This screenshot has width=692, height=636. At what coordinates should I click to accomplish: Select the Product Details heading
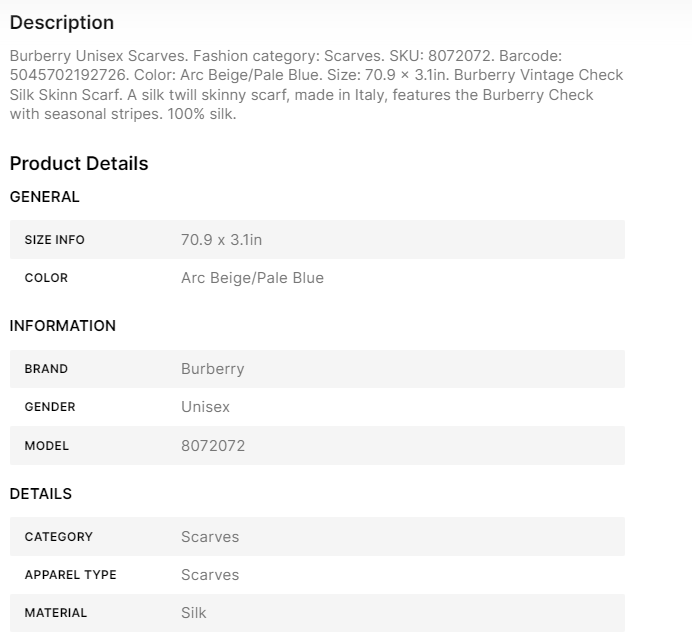[x=79, y=163]
